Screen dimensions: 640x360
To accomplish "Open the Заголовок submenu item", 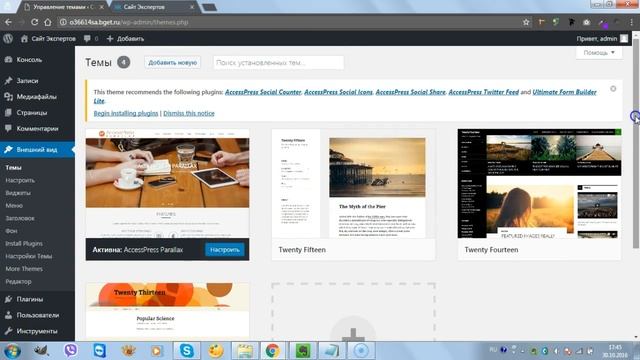I will 20,218.
